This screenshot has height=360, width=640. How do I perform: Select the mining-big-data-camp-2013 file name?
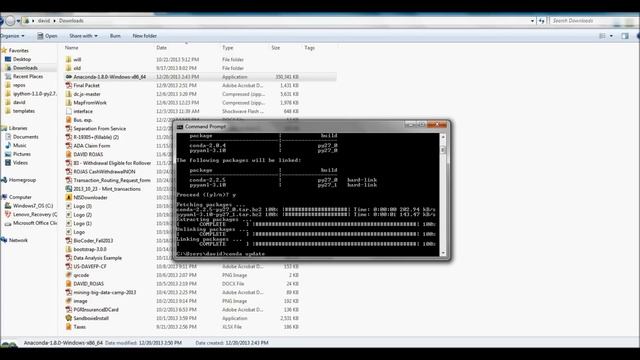(x=104, y=292)
